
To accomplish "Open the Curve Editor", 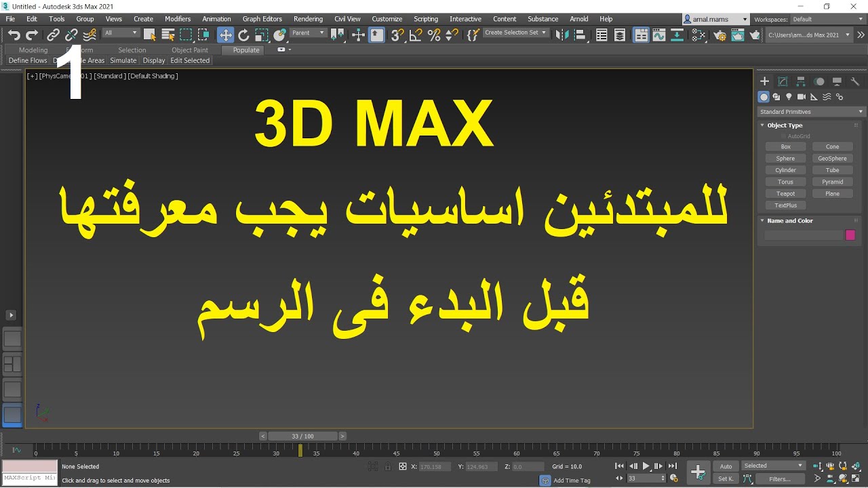I will 659,35.
